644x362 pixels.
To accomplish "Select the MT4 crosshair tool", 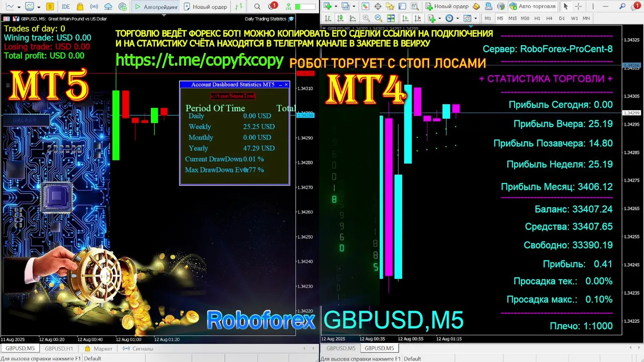I will tap(579, 7).
